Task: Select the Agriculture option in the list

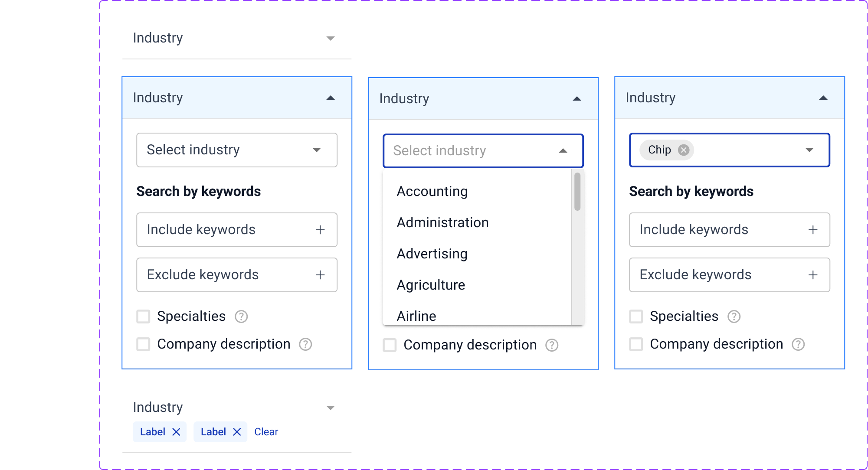Action: coord(431,285)
